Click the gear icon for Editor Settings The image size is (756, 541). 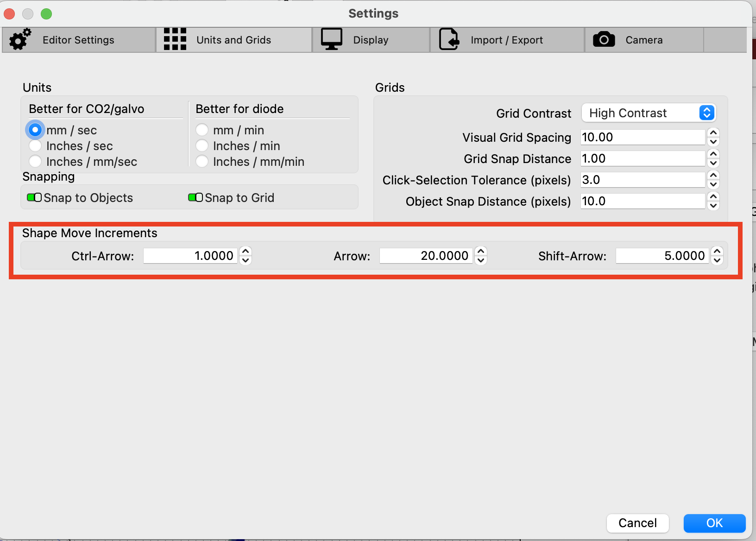(x=20, y=39)
